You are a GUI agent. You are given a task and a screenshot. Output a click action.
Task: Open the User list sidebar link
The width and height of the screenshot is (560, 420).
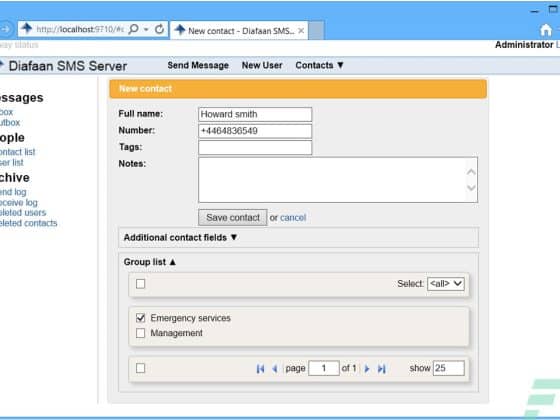[11, 162]
